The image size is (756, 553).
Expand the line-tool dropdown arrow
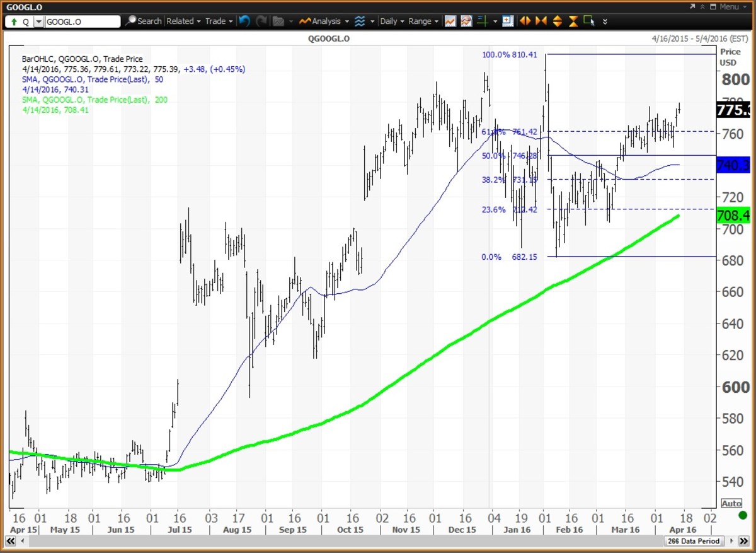(x=496, y=21)
